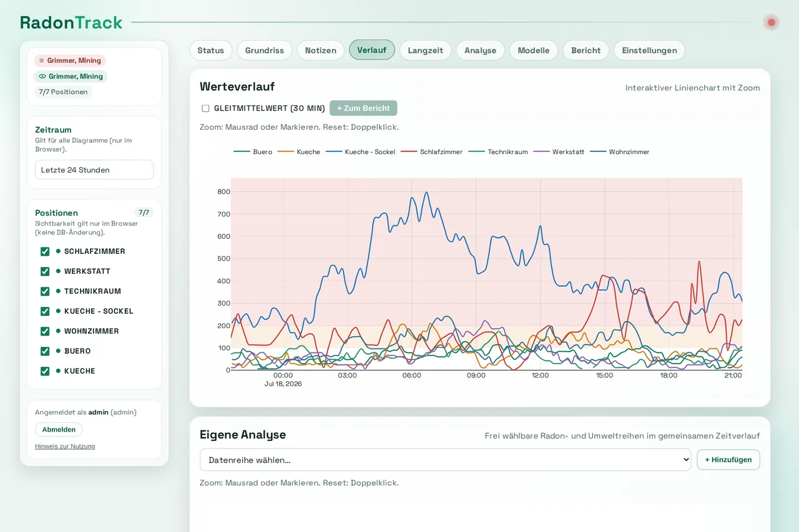Toggle Schlafzimmer series in chart legend
Screen dimensions: 799x532
tap(431, 152)
